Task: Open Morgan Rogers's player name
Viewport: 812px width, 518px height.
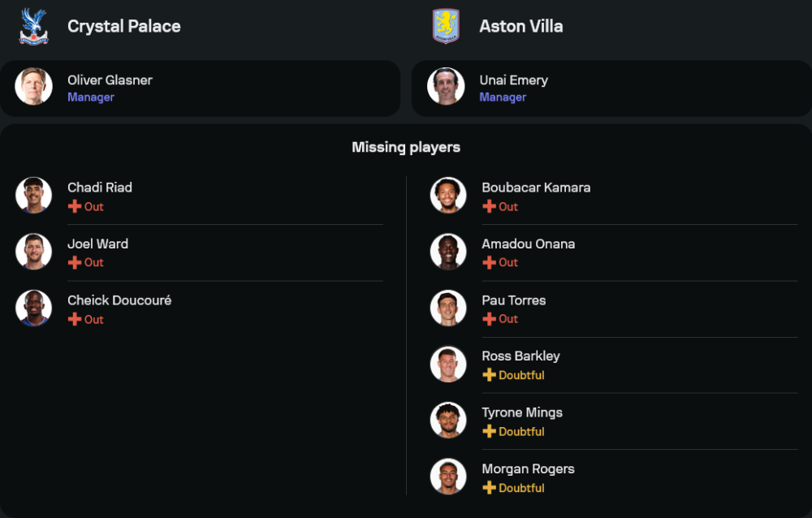Action: tap(528, 469)
